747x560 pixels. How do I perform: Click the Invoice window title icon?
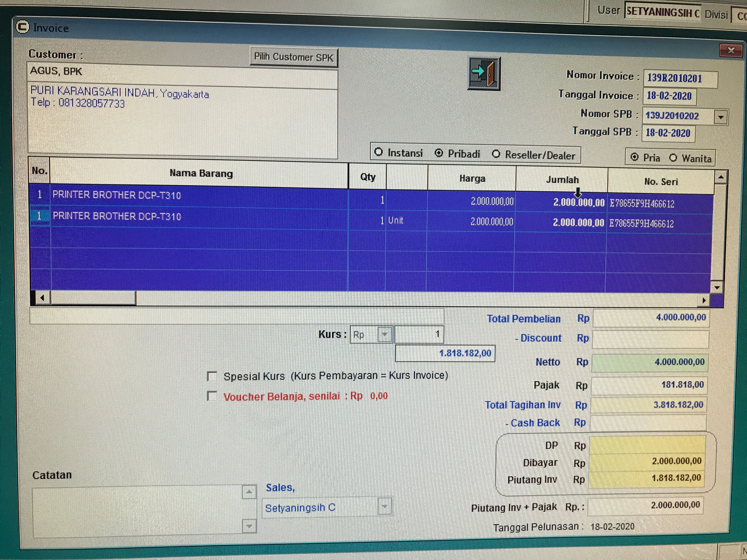[23, 27]
